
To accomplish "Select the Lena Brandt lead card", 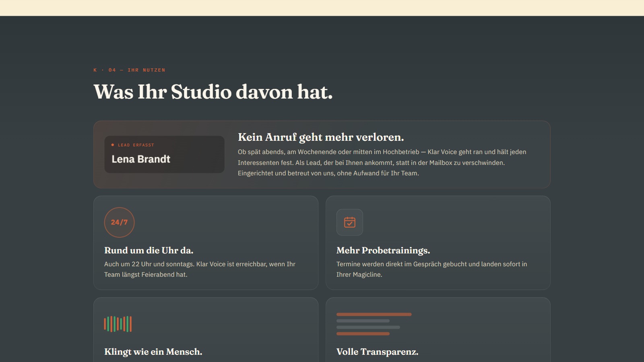I will tap(164, 154).
